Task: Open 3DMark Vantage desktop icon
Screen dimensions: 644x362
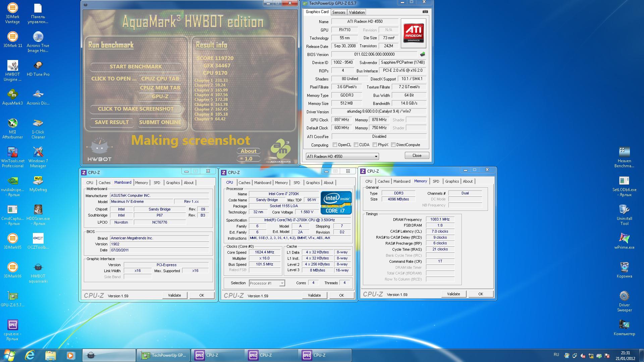Action: [12, 13]
